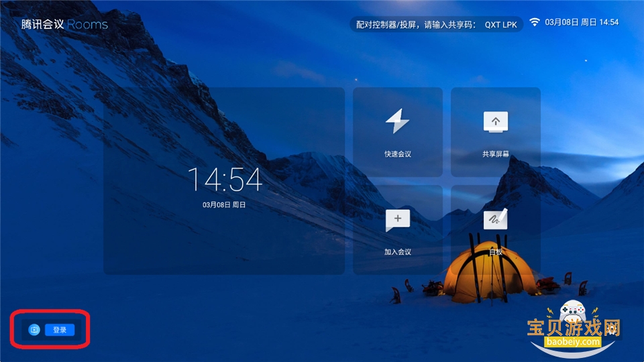Click the round room icon beside 登录

pos(35,330)
